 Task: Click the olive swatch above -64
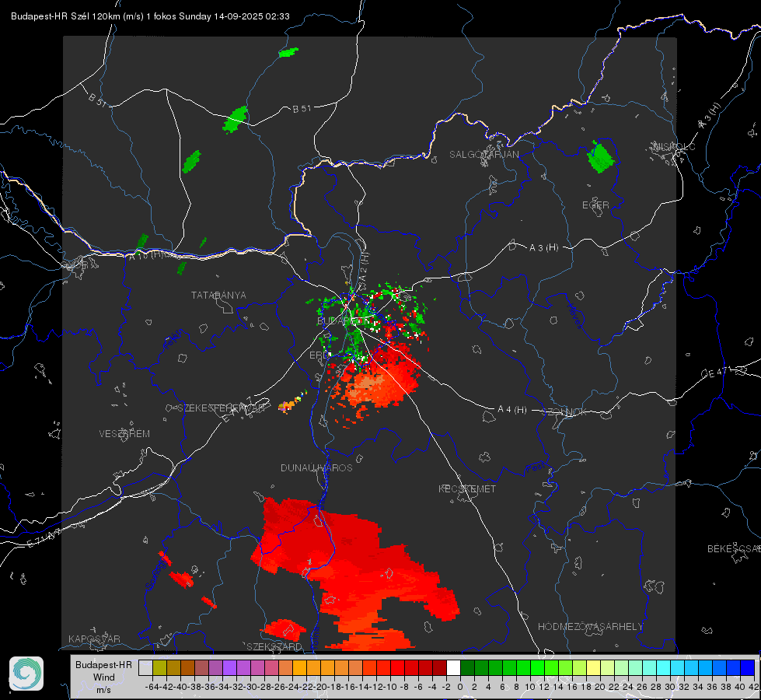pyautogui.click(x=159, y=668)
